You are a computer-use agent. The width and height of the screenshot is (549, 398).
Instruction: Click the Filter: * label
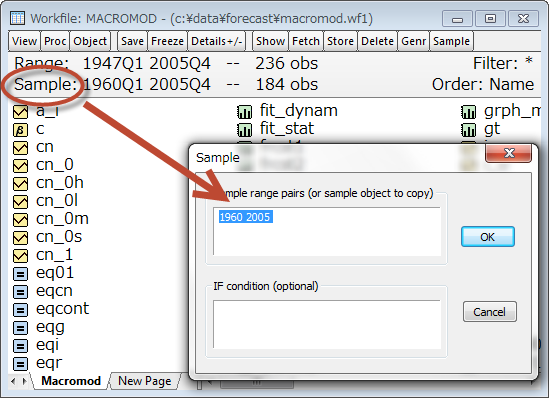pyautogui.click(x=503, y=63)
